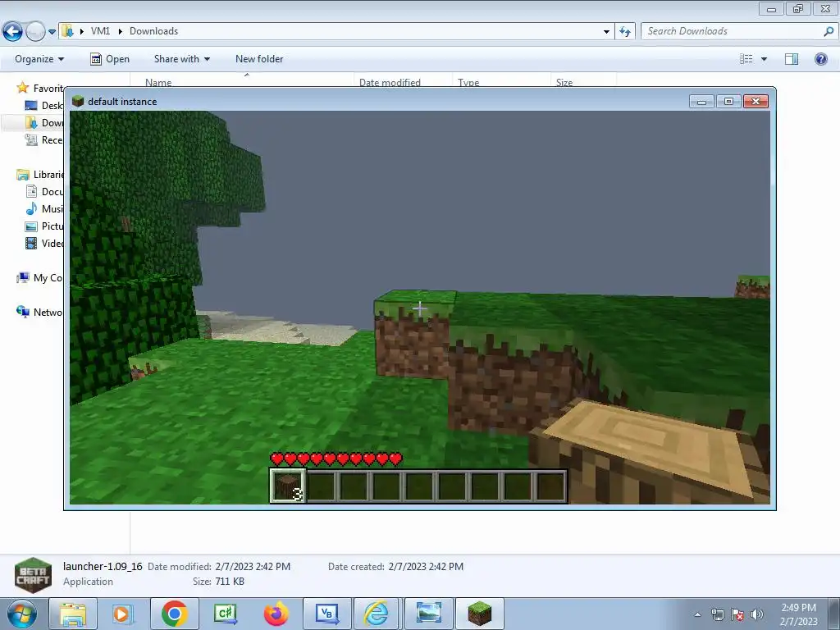Image resolution: width=840 pixels, height=630 pixels.
Task: Sort by Date modified column header
Action: pos(390,82)
